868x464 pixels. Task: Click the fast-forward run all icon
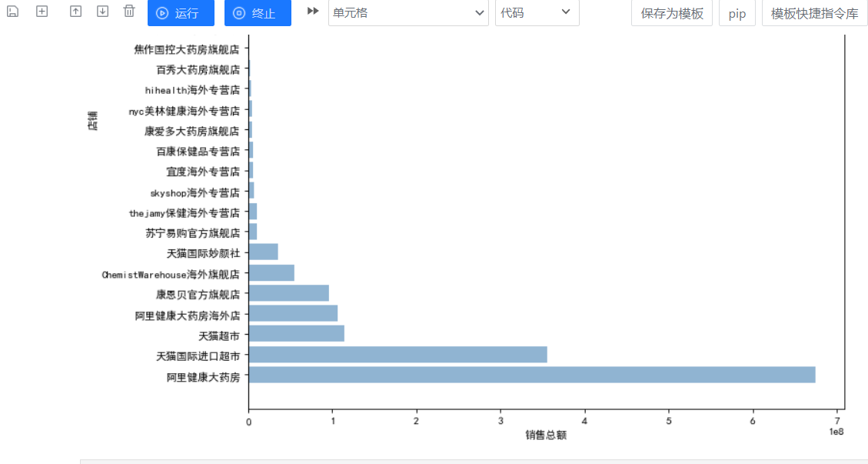[313, 11]
